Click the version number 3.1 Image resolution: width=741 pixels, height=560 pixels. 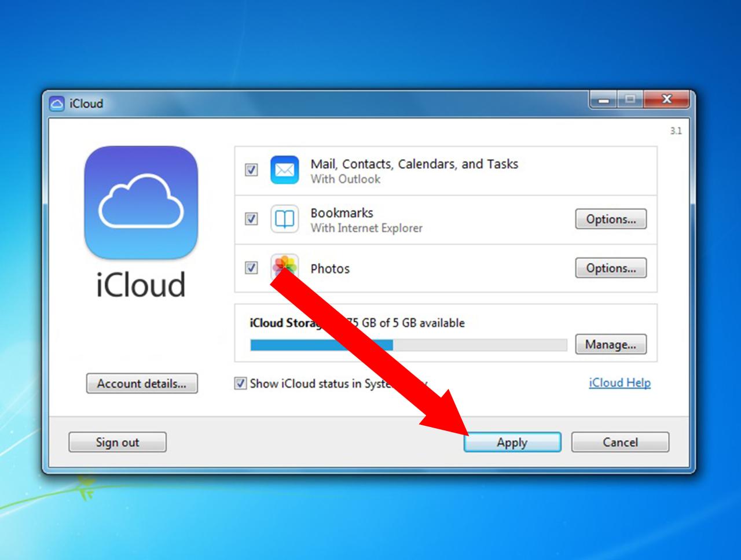676,131
